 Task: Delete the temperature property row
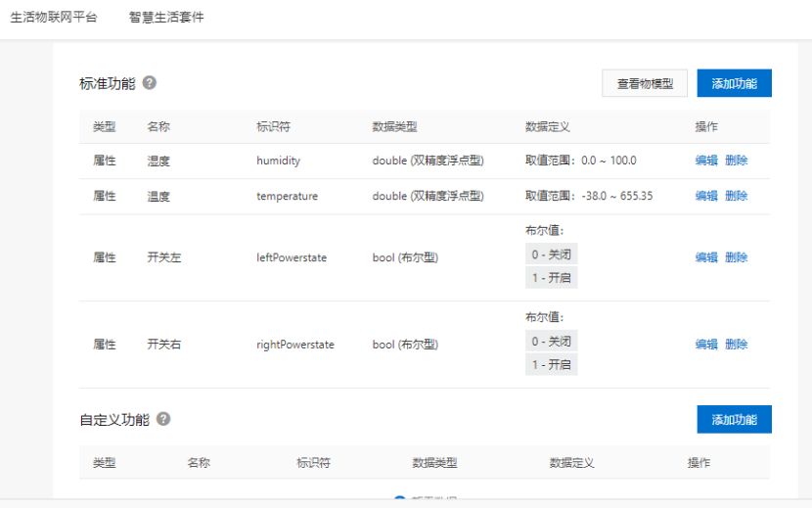(x=737, y=196)
